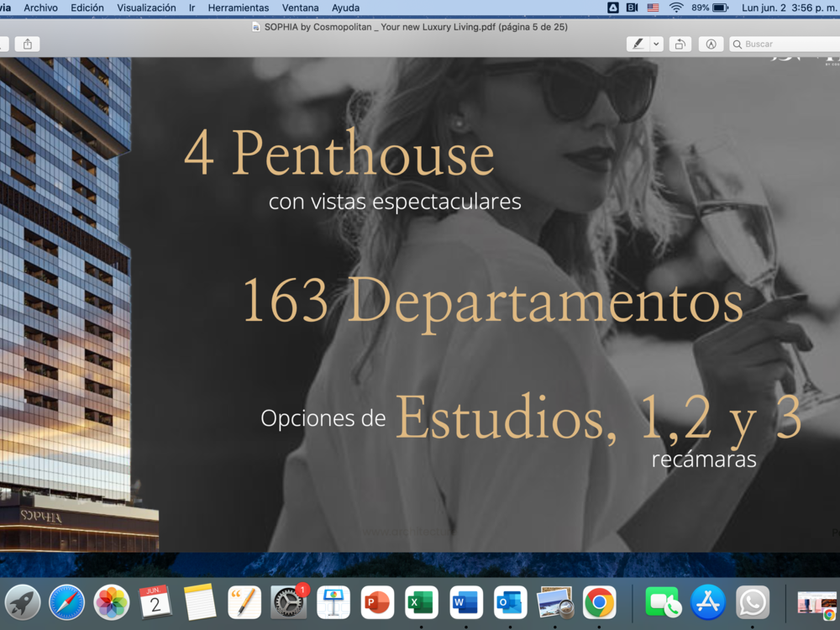840x630 pixels.
Task: Open the Ayuda menu
Action: coord(346,8)
